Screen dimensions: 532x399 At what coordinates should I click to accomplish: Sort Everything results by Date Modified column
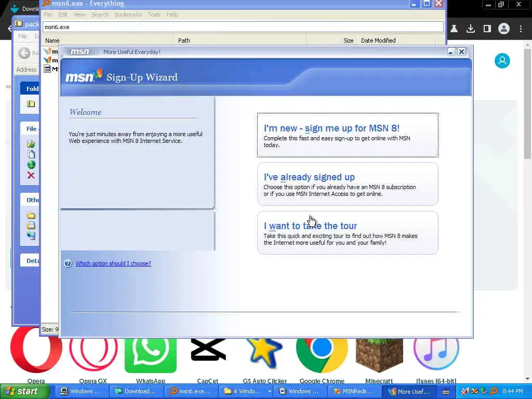pos(396,41)
